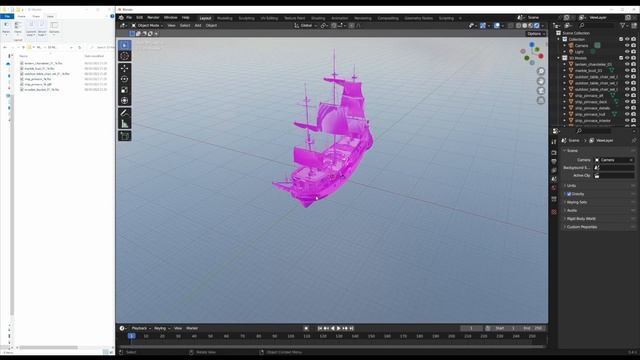
Task: Open the Edit menu
Action: [140, 18]
